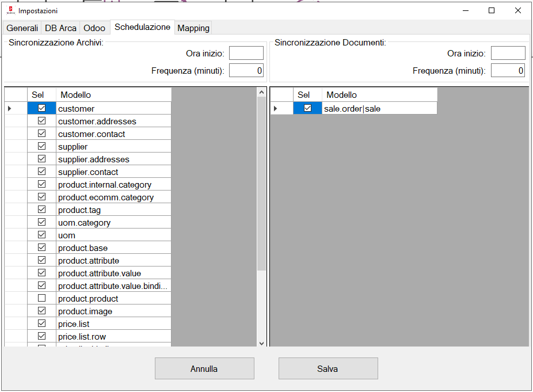Click the Annulla button
The height and width of the screenshot is (392, 533).
point(204,368)
